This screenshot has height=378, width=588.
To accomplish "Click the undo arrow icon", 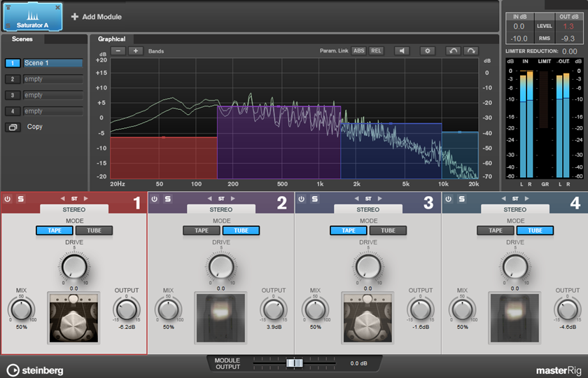I will coord(453,51).
